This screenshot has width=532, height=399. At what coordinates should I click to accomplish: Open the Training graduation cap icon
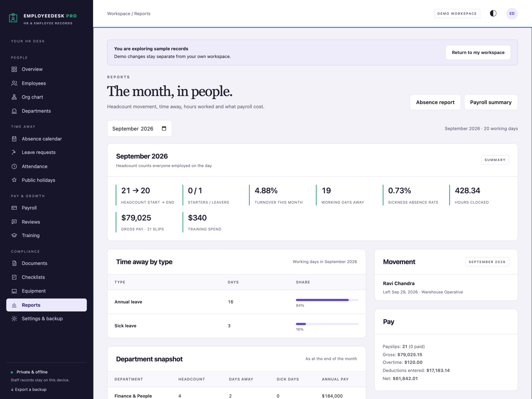(x=14, y=236)
